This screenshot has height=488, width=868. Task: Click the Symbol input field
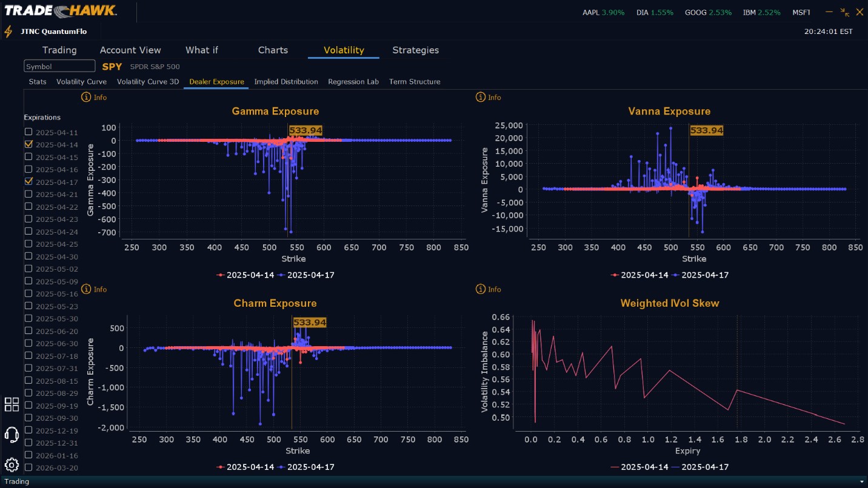(x=59, y=66)
